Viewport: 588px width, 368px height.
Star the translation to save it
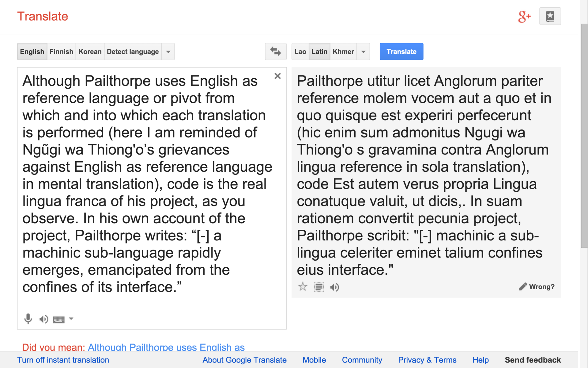[303, 287]
